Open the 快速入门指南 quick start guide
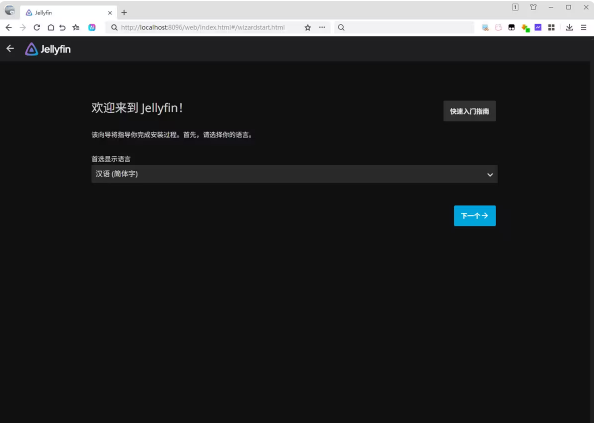594x423 pixels. click(x=469, y=111)
